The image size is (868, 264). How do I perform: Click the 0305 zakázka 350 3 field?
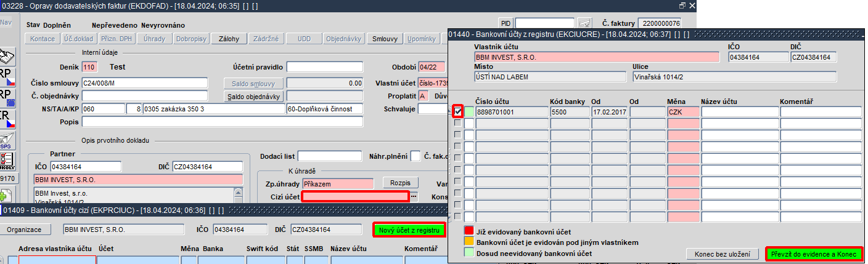pyautogui.click(x=214, y=109)
